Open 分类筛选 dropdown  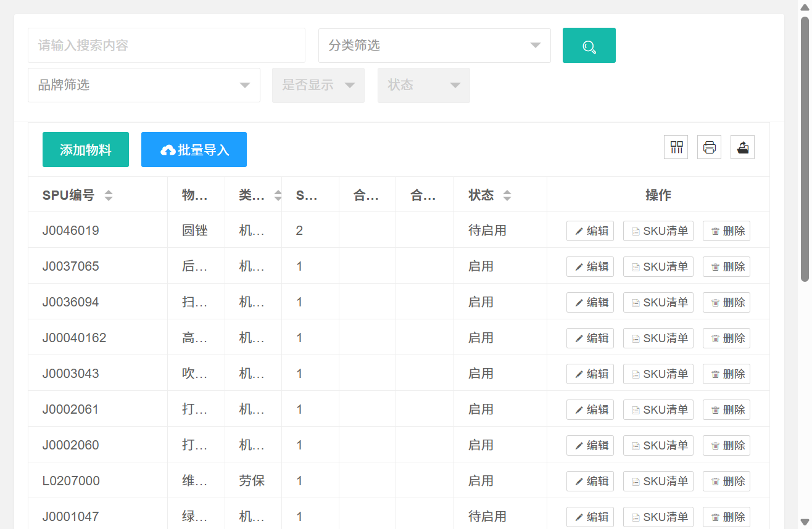coord(434,46)
